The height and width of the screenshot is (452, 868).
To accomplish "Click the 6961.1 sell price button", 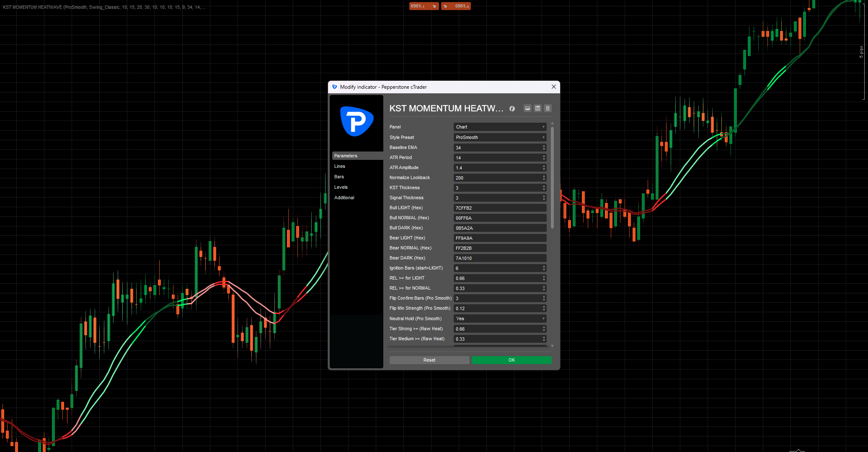I will pos(424,6).
